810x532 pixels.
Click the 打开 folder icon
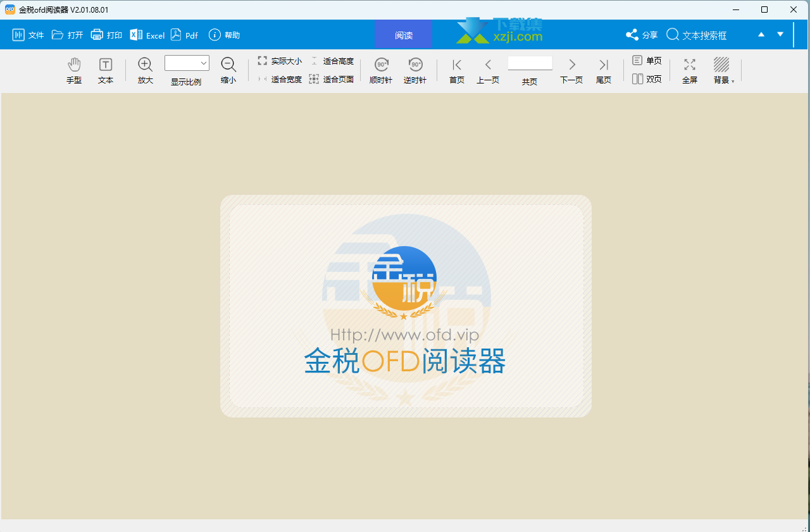(x=58, y=35)
